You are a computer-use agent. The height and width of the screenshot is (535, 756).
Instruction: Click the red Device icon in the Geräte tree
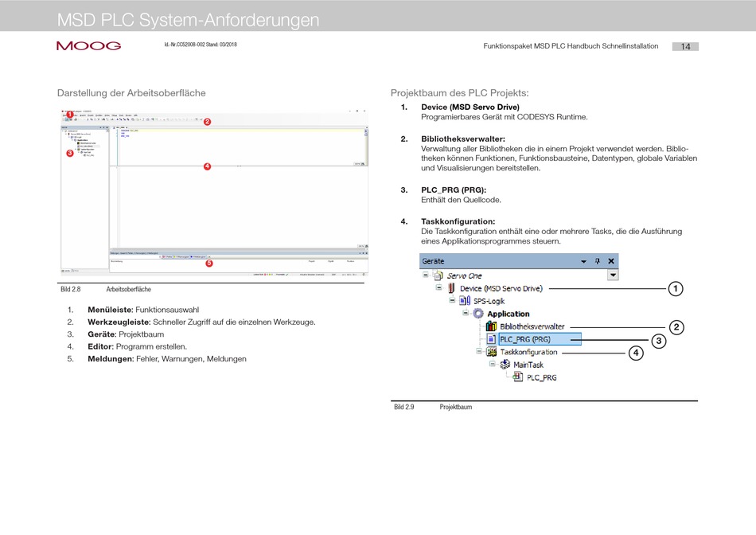pyautogui.click(x=451, y=288)
